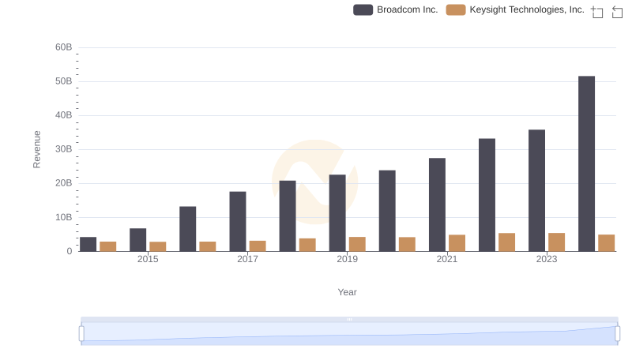Select the Keysight bar for 2024
This screenshot has width=632, height=364.
click(607, 243)
